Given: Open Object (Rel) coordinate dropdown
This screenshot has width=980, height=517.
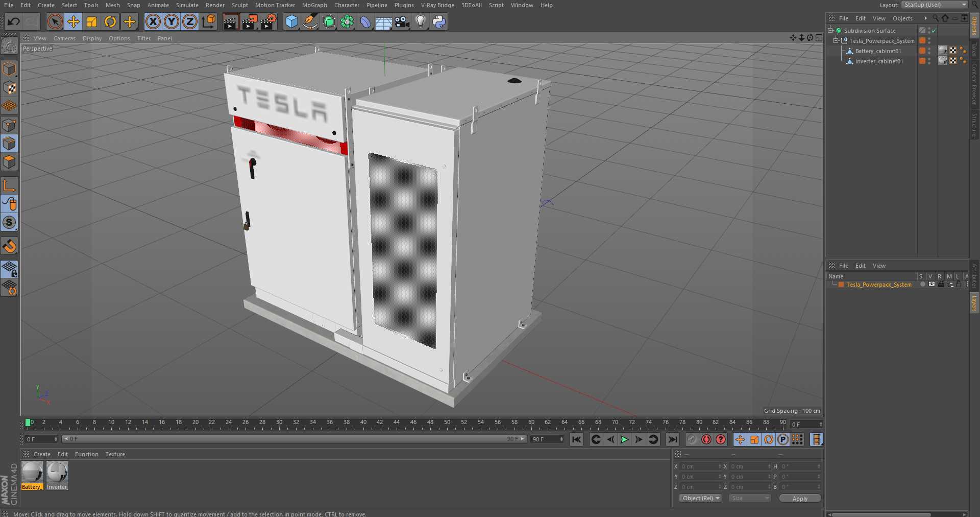Looking at the screenshot, I should tap(700, 498).
